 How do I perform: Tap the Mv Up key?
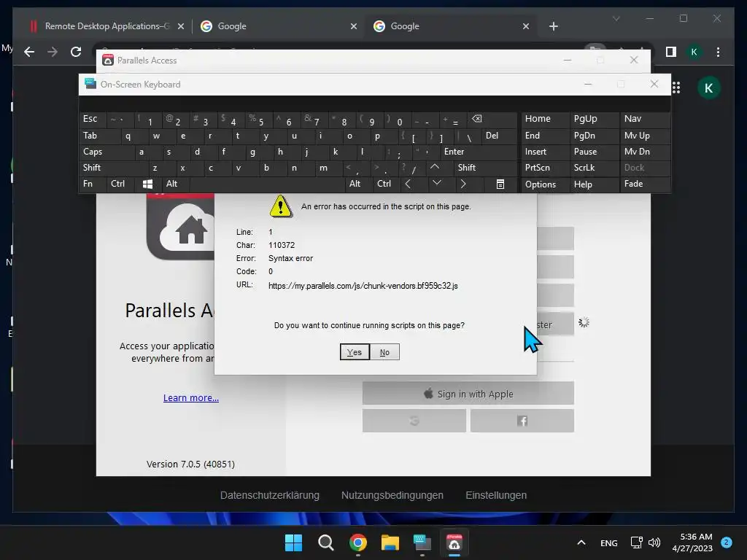click(645, 136)
